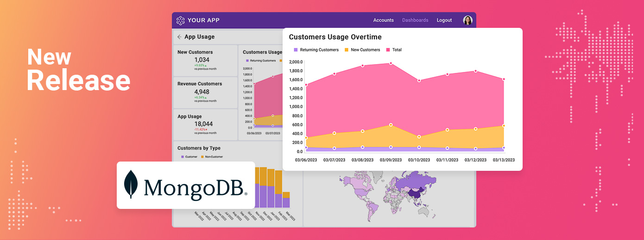Click the +6.34% change indicator

[x=202, y=97]
